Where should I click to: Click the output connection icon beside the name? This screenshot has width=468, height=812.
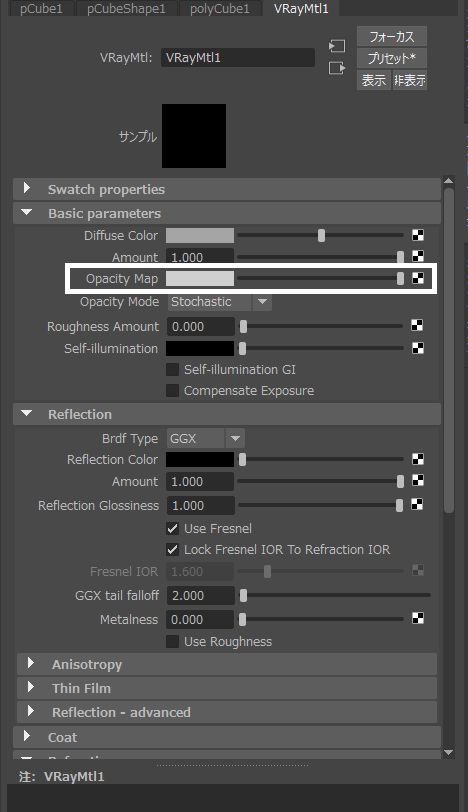[x=337, y=68]
